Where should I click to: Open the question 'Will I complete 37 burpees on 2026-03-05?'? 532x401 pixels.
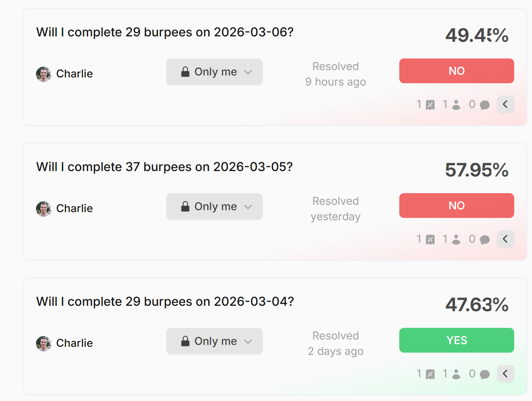pyautogui.click(x=164, y=166)
